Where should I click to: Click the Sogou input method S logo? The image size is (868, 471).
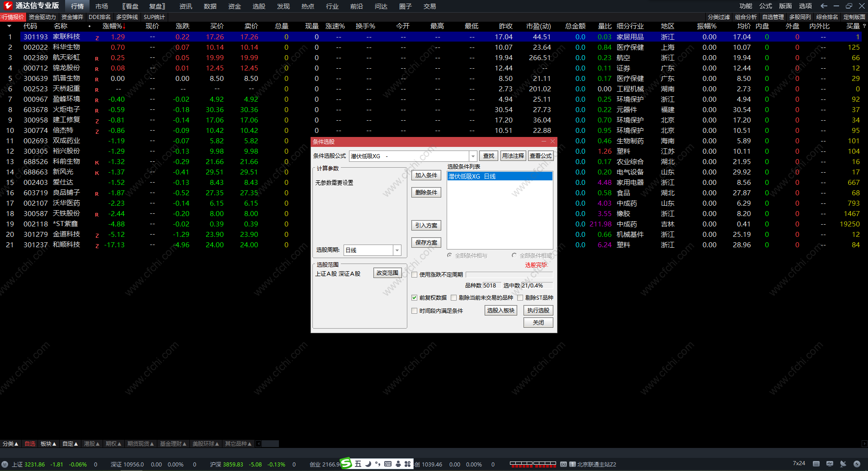(346, 463)
